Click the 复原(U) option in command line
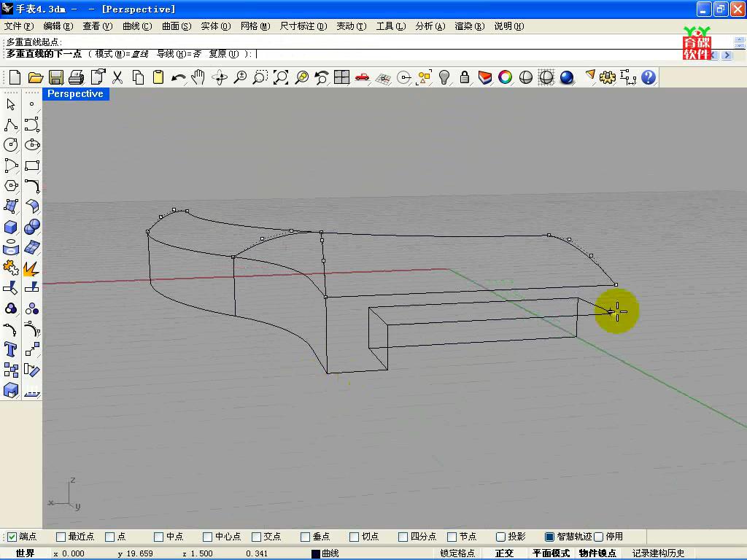This screenshot has height=560, width=747. click(x=225, y=54)
